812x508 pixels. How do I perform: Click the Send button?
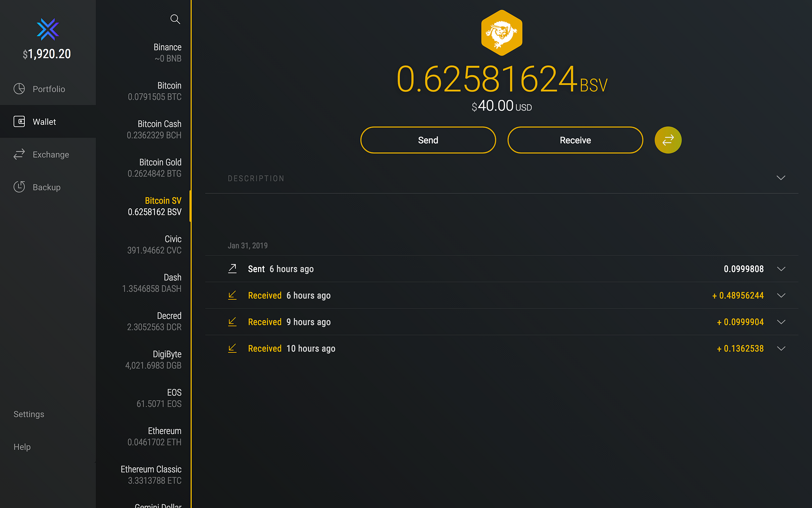(x=428, y=140)
